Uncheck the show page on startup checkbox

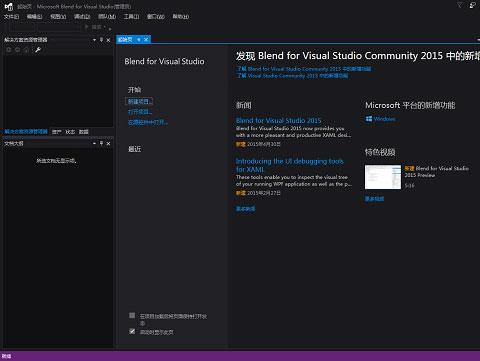click(x=132, y=331)
